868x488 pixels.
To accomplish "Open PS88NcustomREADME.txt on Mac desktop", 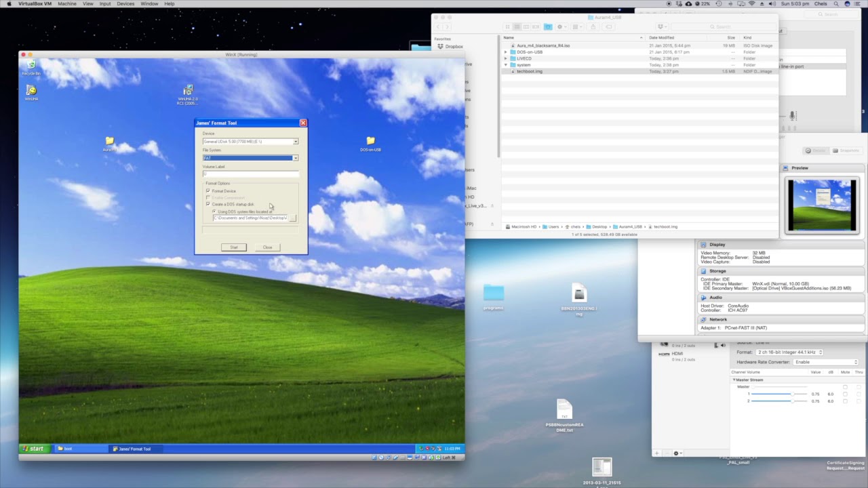I will tap(564, 415).
